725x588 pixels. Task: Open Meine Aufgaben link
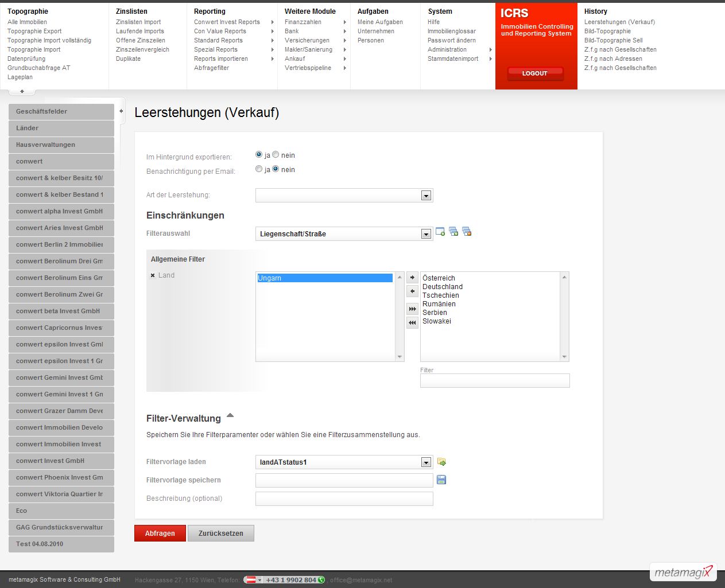380,22
